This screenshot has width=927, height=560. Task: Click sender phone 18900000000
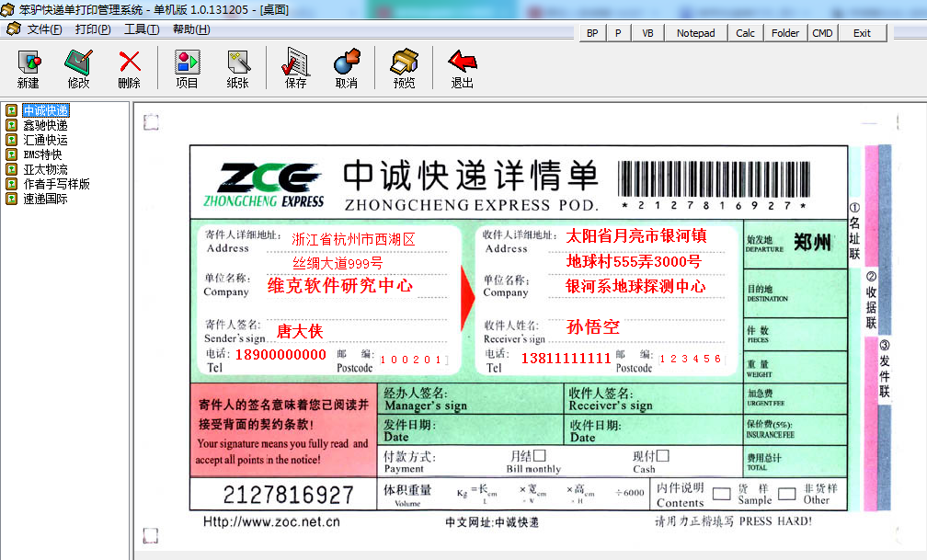pyautogui.click(x=280, y=355)
